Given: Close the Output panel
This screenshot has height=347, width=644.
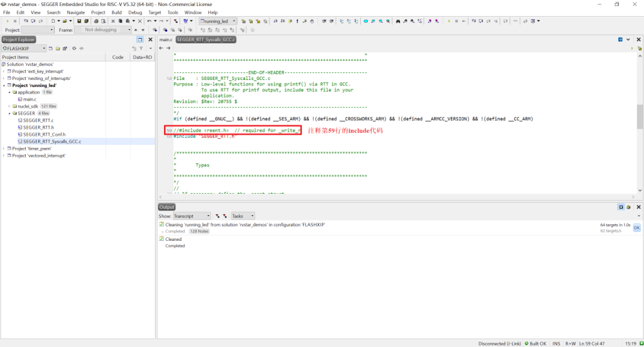Looking at the screenshot, I should pyautogui.click(x=638, y=207).
